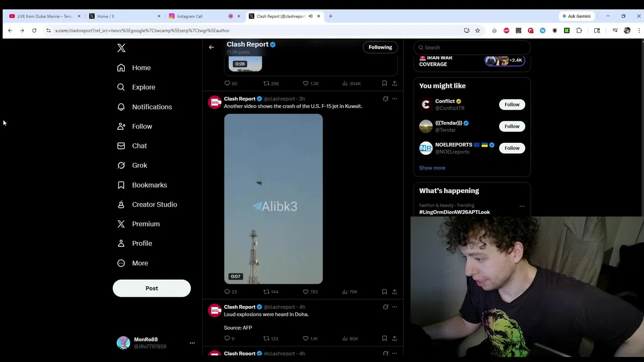
Task: Play the F-15 crash video
Action: tap(273, 199)
